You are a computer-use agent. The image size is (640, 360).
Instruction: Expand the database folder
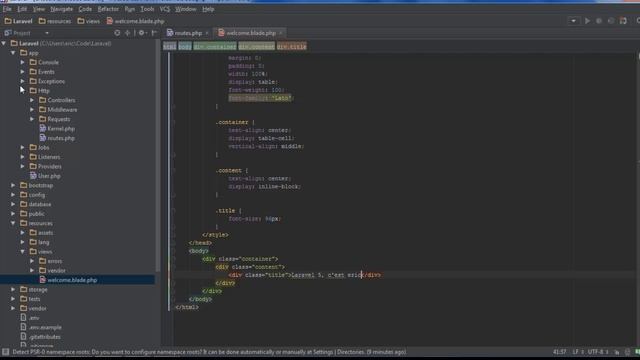[13, 204]
